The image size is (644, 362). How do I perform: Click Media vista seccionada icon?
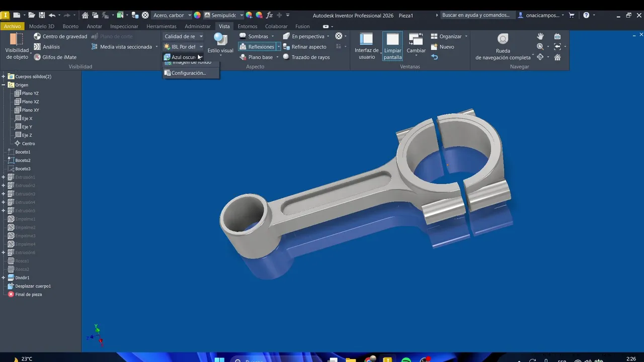tap(95, 47)
